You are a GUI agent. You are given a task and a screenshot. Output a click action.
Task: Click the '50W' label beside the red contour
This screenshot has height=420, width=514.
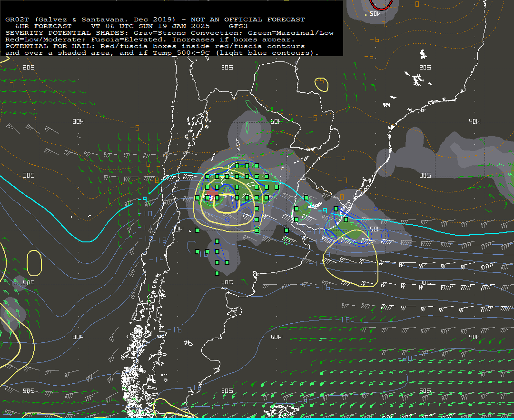click(376, 13)
